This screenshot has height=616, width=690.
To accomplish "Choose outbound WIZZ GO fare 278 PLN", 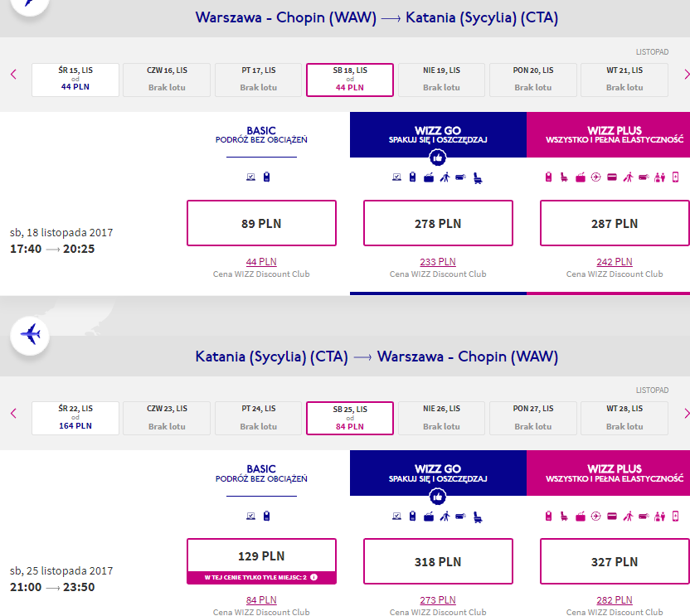I will point(438,223).
